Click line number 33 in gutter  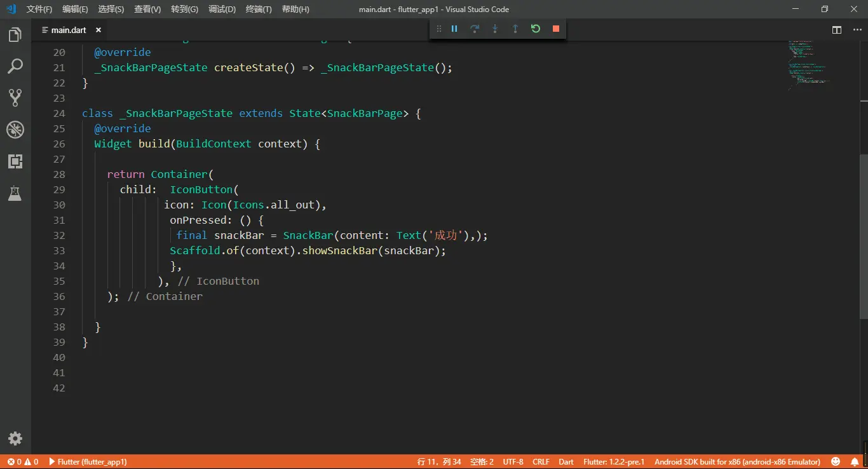click(x=59, y=250)
